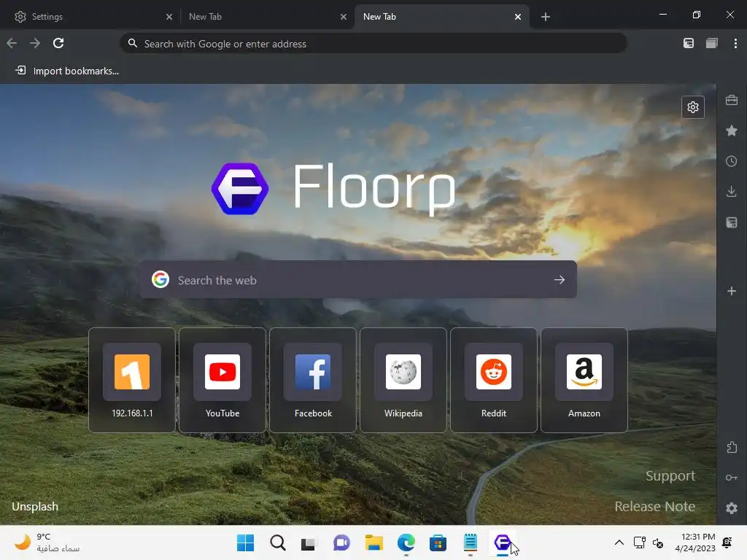Image resolution: width=747 pixels, height=560 pixels.
Task: Open a new tab with plus button
Action: point(546,17)
